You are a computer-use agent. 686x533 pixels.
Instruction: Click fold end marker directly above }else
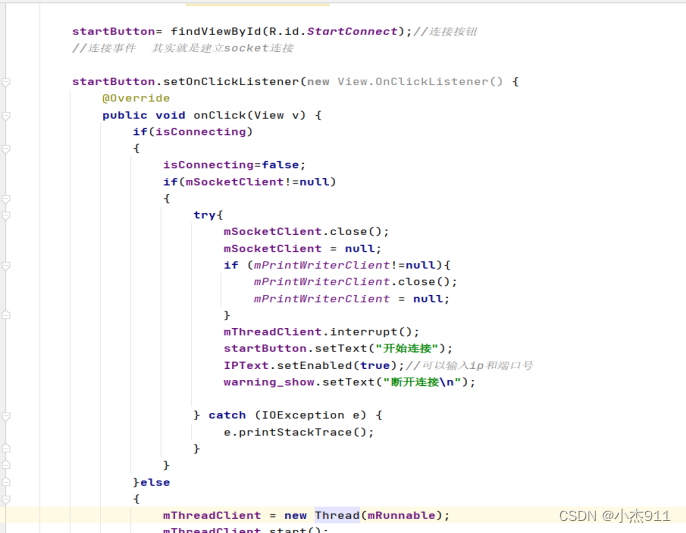coord(6,465)
